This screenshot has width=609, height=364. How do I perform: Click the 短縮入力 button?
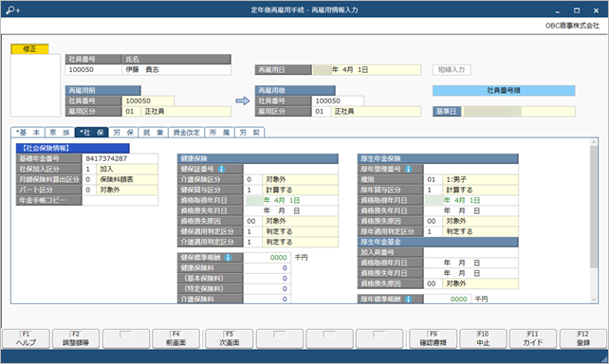(452, 70)
